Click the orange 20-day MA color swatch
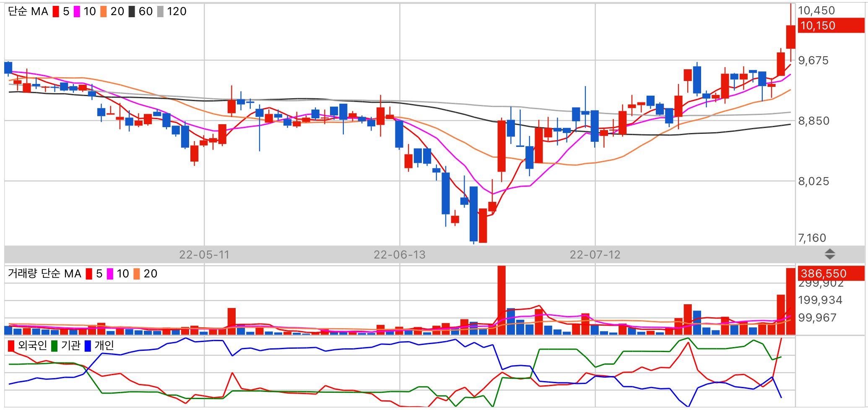 click(x=104, y=11)
